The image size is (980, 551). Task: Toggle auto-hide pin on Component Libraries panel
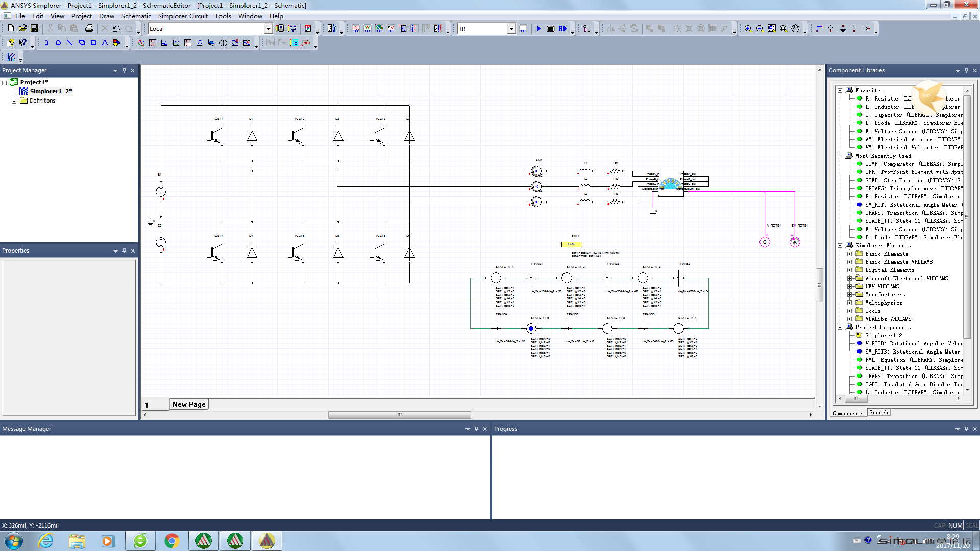pyautogui.click(x=966, y=70)
